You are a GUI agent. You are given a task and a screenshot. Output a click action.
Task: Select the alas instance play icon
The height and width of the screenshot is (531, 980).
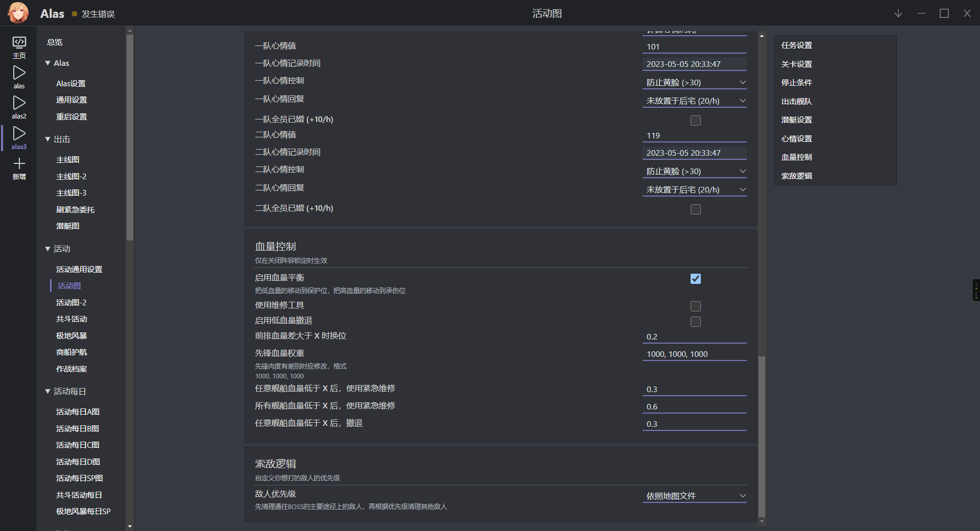(x=19, y=73)
